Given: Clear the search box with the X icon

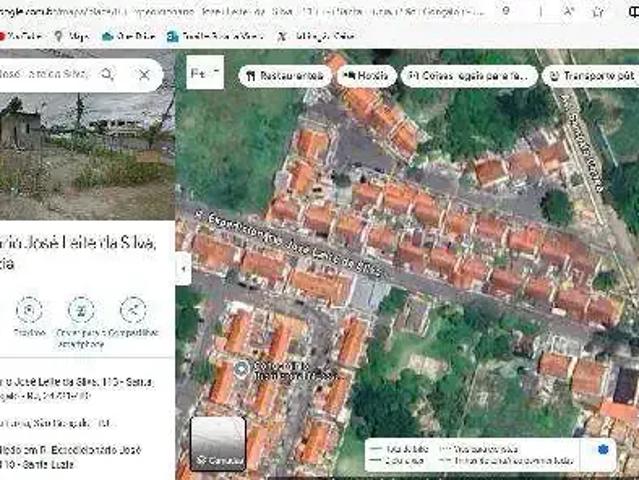Looking at the screenshot, I should pyautogui.click(x=144, y=75).
